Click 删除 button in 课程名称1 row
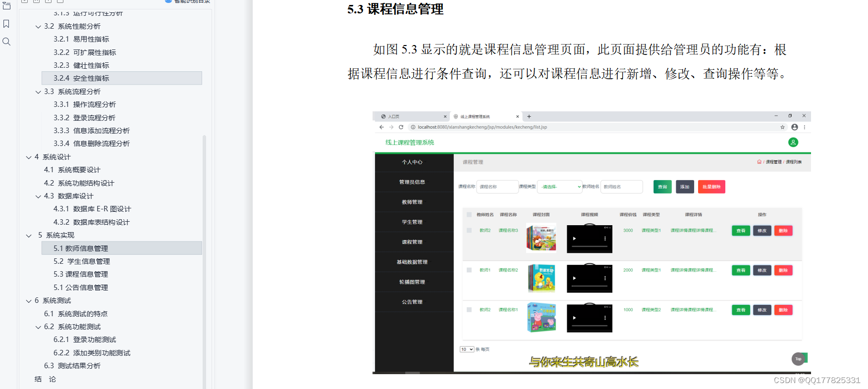The width and height of the screenshot is (868, 389). (x=783, y=310)
